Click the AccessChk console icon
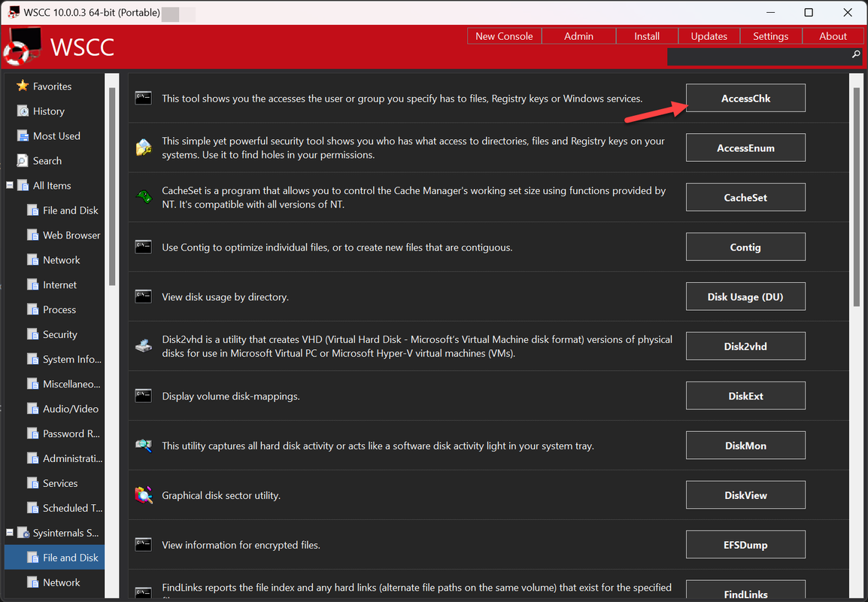The height and width of the screenshot is (602, 868). tap(144, 98)
